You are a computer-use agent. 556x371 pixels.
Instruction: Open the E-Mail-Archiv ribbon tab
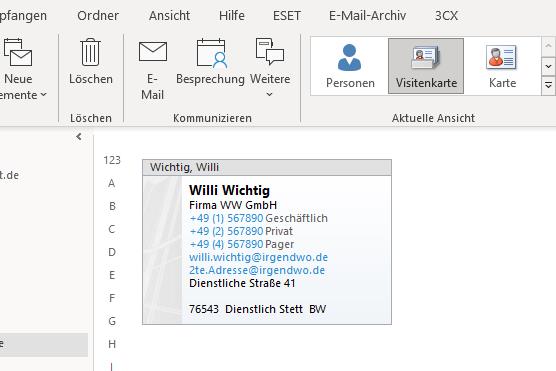tap(367, 16)
